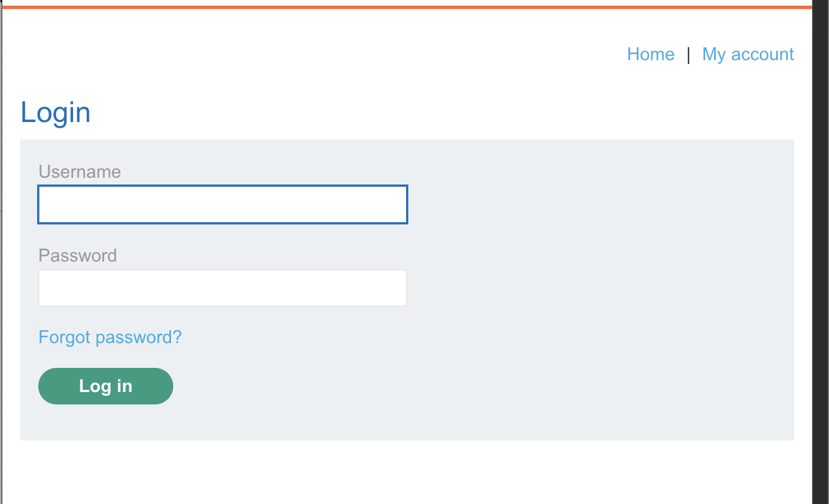Click the Username label text

[x=80, y=172]
